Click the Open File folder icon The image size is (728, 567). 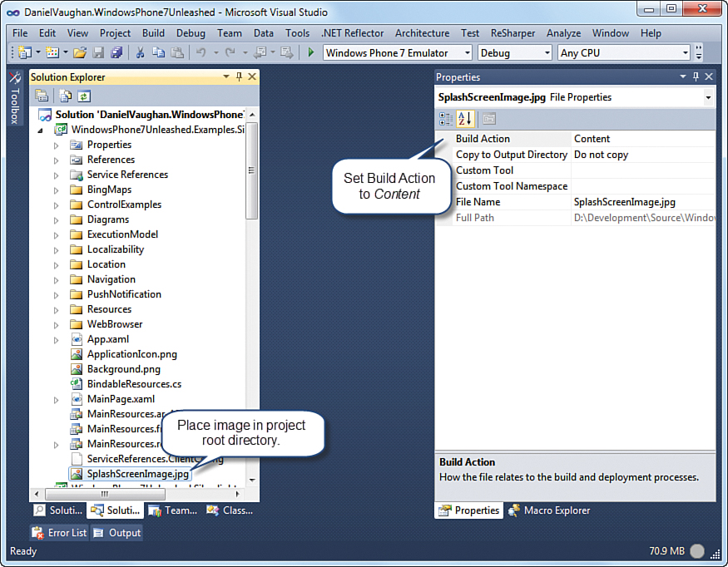tap(80, 52)
